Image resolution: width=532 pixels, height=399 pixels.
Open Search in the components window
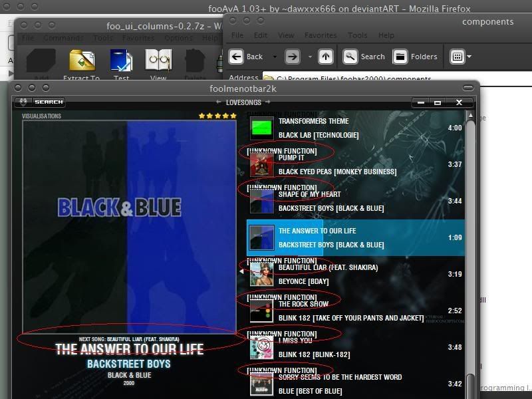click(x=364, y=57)
